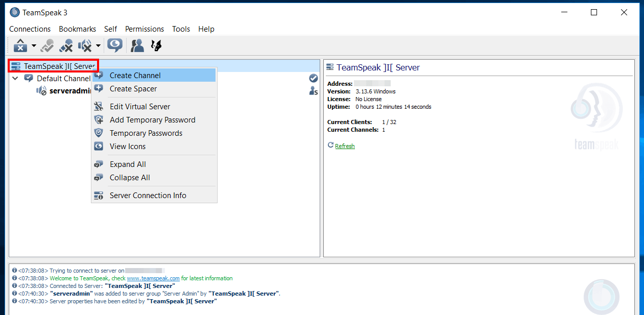Screen dimensions: 644x315
Task: Mute the microphone
Action: click(66, 45)
